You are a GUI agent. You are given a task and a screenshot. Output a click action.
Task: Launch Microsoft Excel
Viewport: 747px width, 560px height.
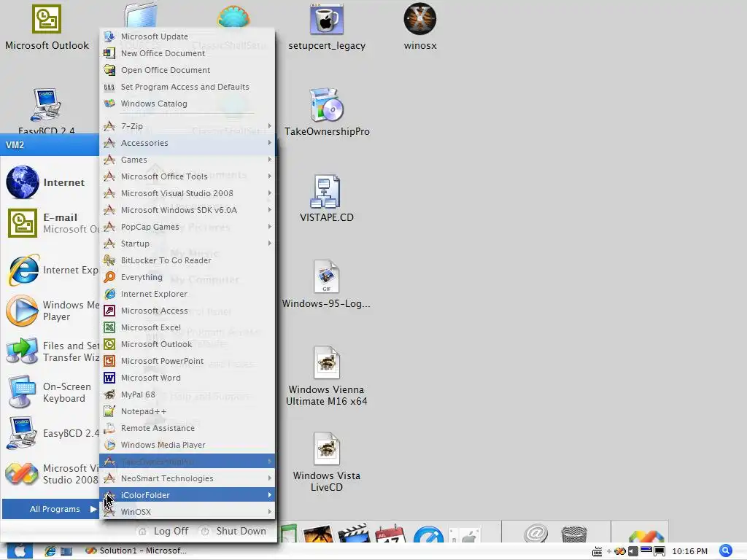(x=187, y=327)
